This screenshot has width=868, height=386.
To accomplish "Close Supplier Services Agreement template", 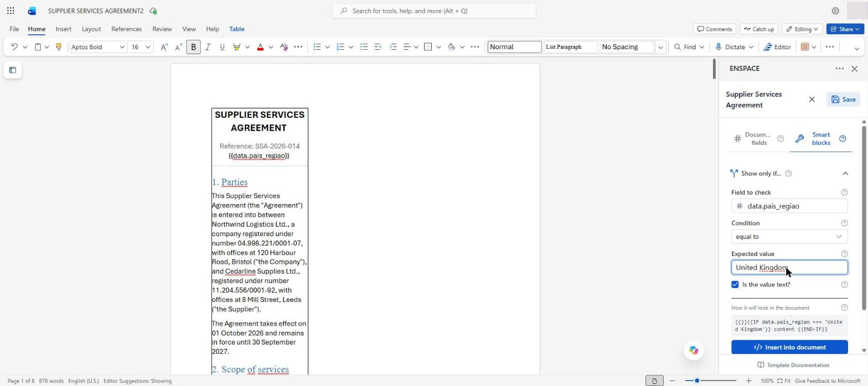I will coord(812,100).
